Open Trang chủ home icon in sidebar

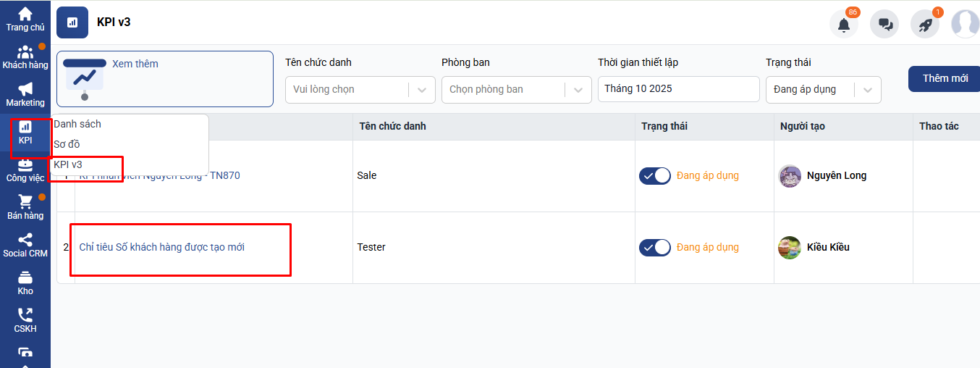point(25,14)
